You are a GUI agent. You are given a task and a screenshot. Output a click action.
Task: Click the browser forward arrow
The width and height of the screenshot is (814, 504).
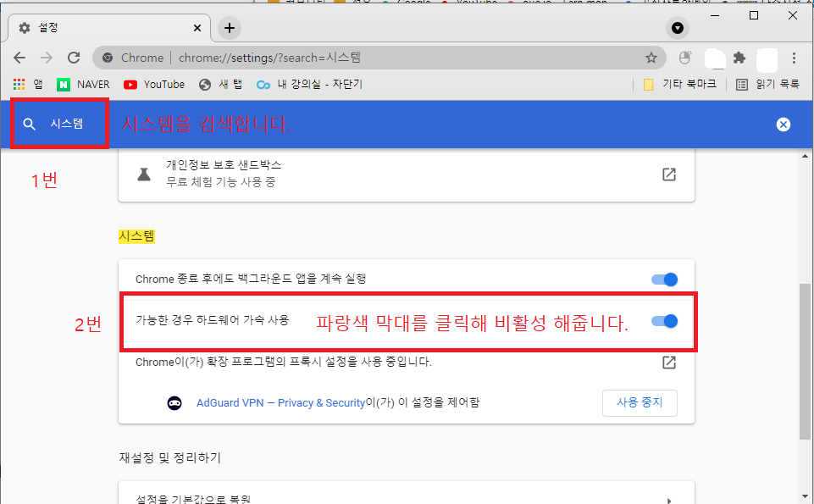click(47, 58)
